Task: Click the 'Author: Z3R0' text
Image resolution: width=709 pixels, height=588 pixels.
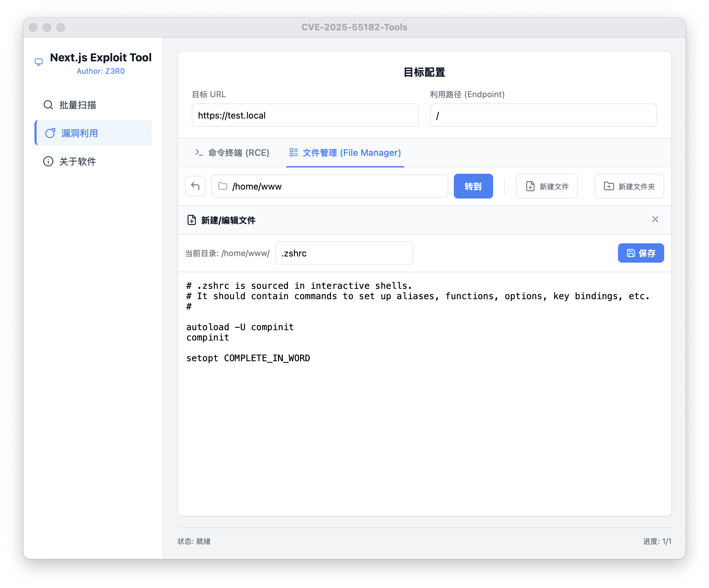Action: (100, 71)
